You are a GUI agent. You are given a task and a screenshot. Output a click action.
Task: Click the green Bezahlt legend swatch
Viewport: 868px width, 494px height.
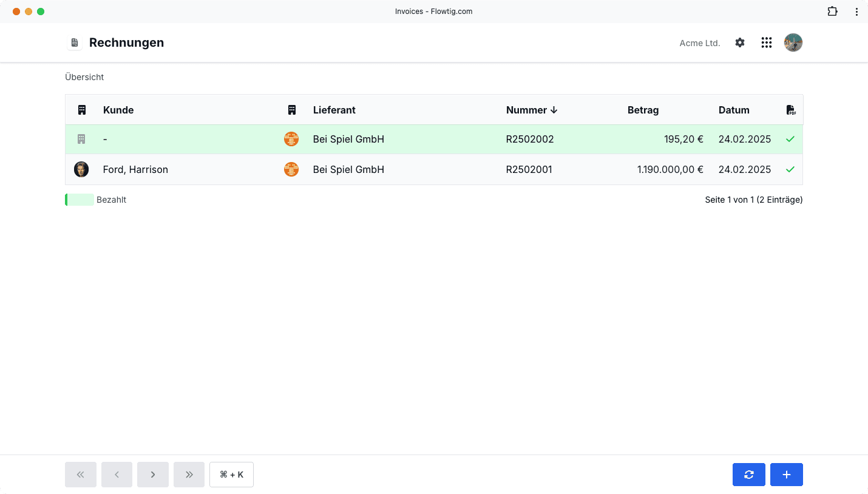[x=80, y=200]
